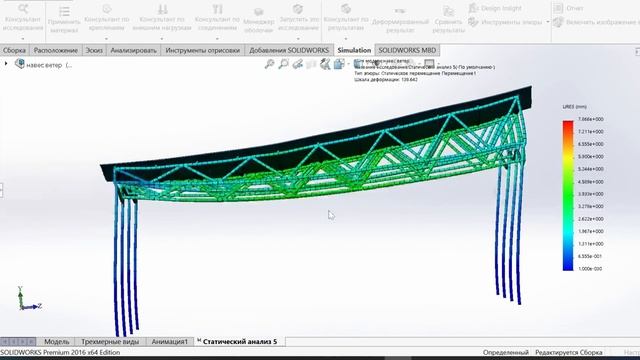
Task: Open the Модель bottom tab
Action: [57, 342]
